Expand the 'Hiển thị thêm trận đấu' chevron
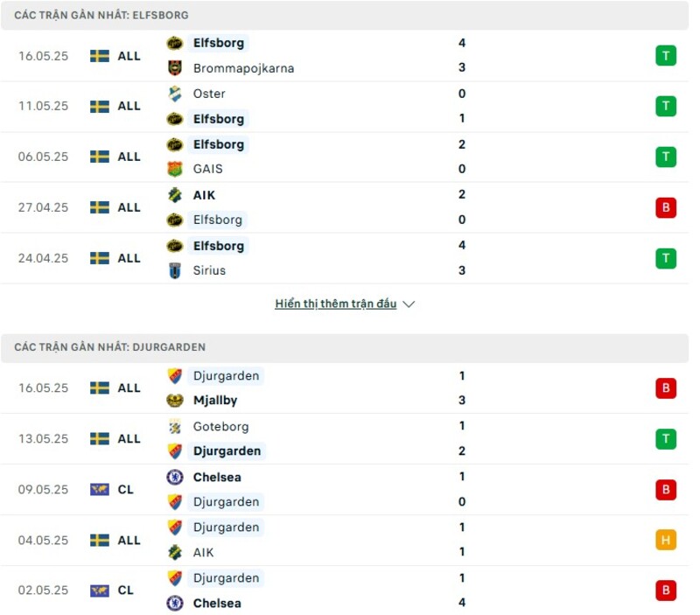 [408, 304]
